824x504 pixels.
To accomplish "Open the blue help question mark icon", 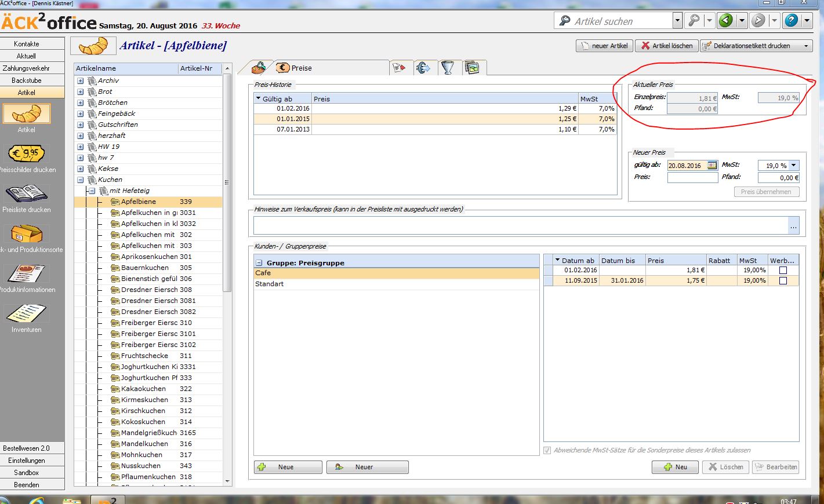I will (x=791, y=21).
